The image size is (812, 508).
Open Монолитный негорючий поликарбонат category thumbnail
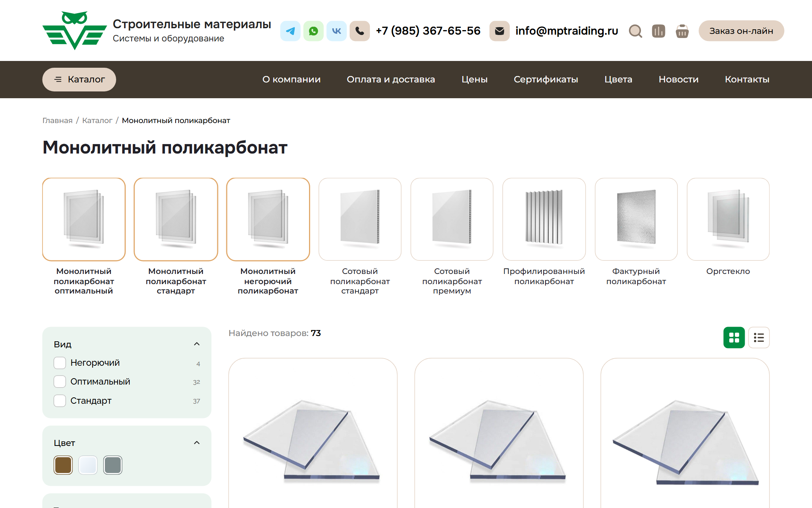tap(268, 219)
